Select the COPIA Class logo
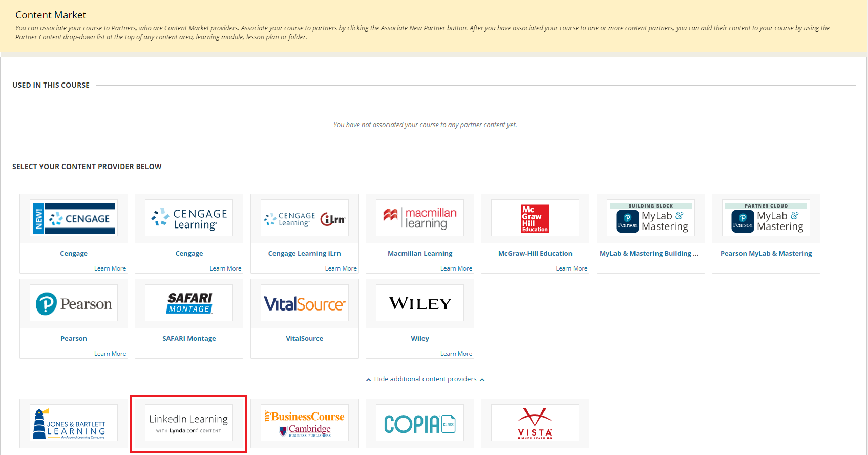 (420, 423)
